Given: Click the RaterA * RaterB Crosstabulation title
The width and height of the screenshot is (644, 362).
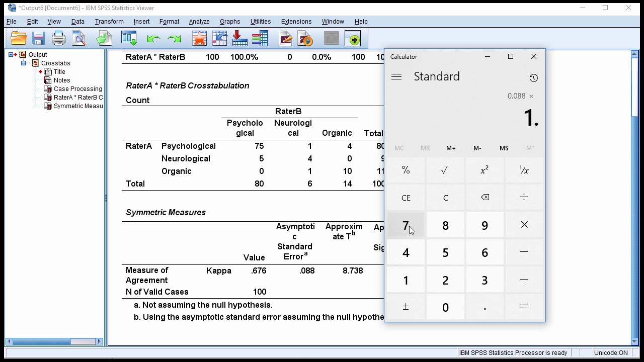Looking at the screenshot, I should [x=188, y=85].
